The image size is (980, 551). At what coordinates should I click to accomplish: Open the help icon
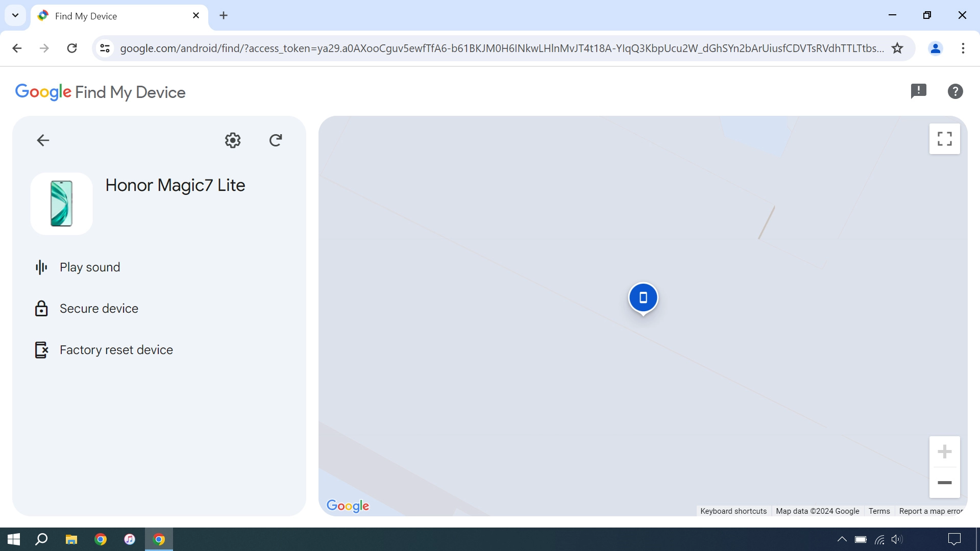tap(955, 91)
